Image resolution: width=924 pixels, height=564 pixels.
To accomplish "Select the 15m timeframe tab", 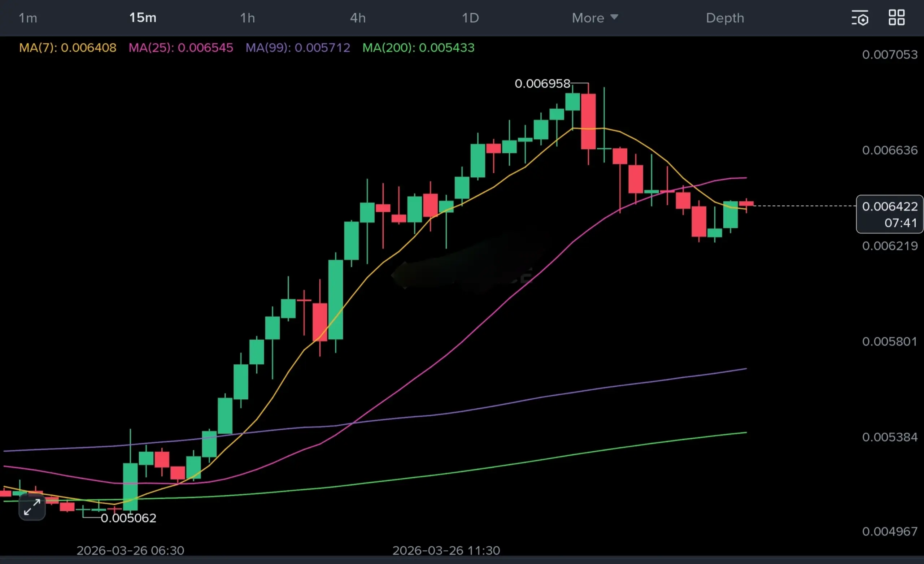I will click(143, 18).
